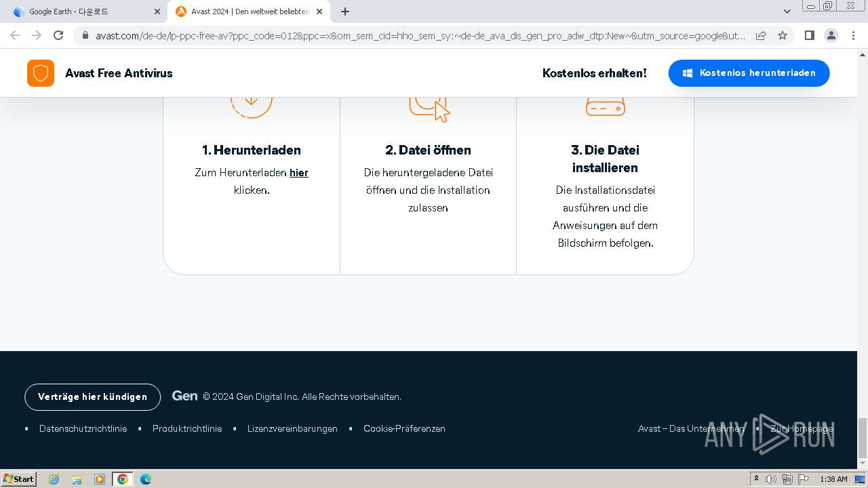Click the page vertical scrollbar thumb
Viewport: 868px width, 488px height.
pyautogui.click(x=863, y=438)
